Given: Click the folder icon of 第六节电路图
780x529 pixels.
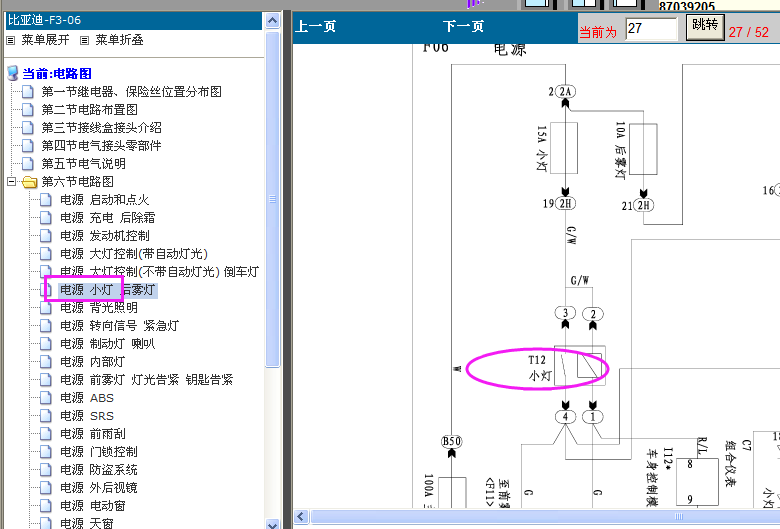Looking at the screenshot, I should [x=30, y=182].
